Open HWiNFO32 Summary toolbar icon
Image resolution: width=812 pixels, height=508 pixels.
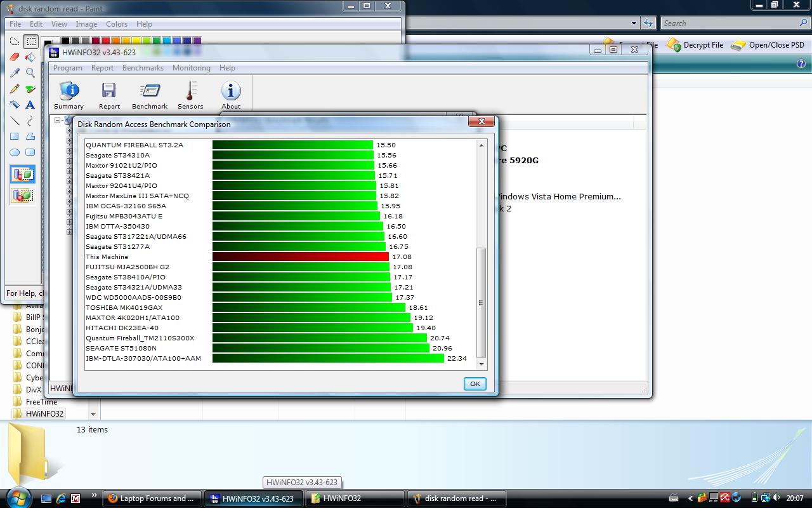pos(69,95)
